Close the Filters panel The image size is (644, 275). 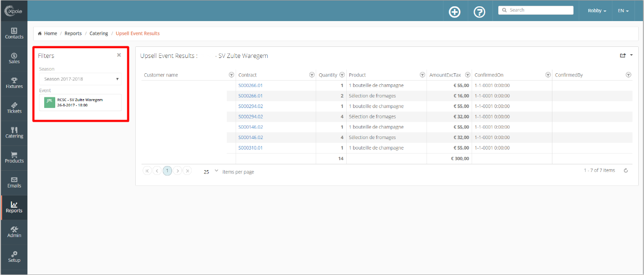click(119, 55)
